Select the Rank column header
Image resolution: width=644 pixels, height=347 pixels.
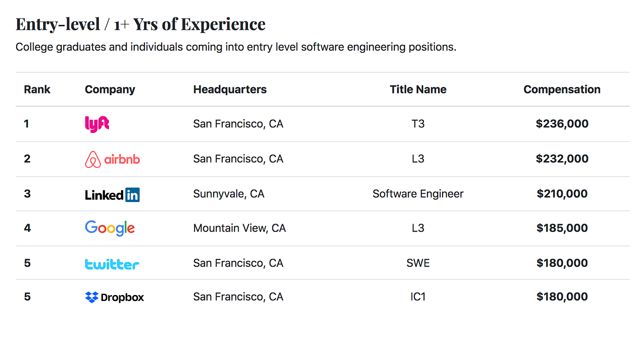pyautogui.click(x=37, y=89)
